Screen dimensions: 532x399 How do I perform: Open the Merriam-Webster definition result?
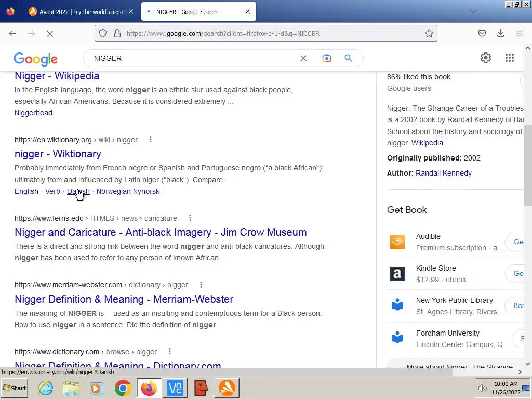pos(124,299)
